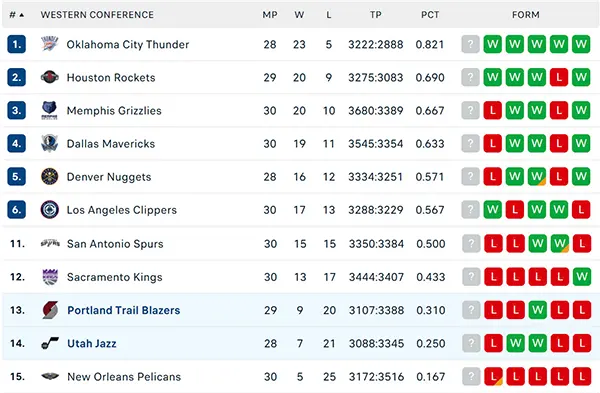Click the Houston Rockets team logo
Screen dimensions: 600x393
click(50, 77)
